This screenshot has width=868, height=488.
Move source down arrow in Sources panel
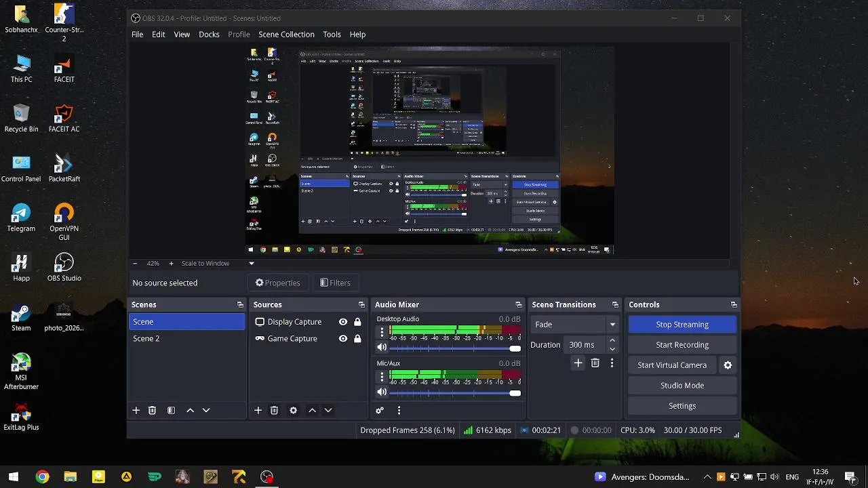(x=328, y=410)
